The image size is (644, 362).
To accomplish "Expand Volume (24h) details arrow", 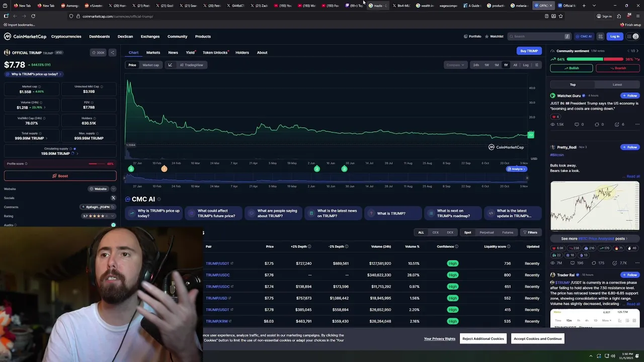I will (44, 108).
